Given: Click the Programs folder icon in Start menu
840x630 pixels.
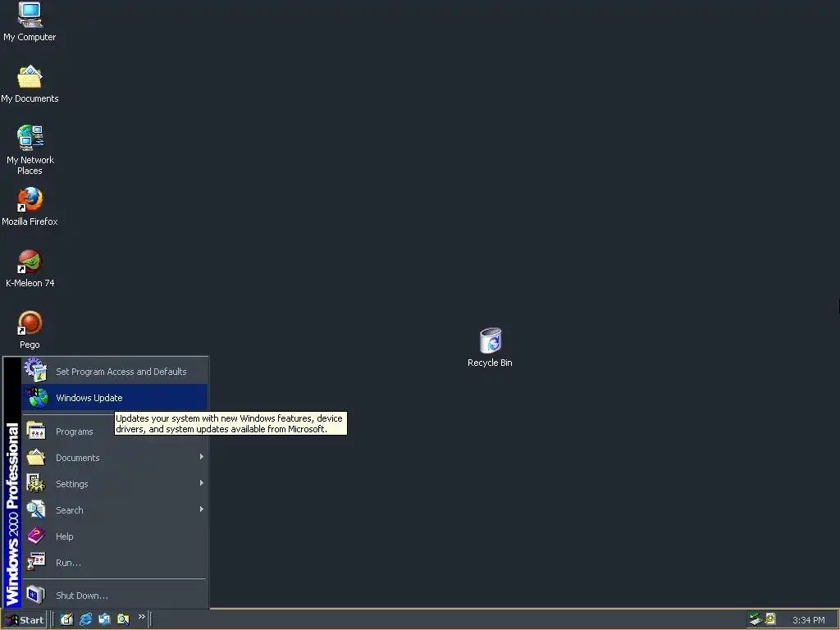Looking at the screenshot, I should [36, 431].
